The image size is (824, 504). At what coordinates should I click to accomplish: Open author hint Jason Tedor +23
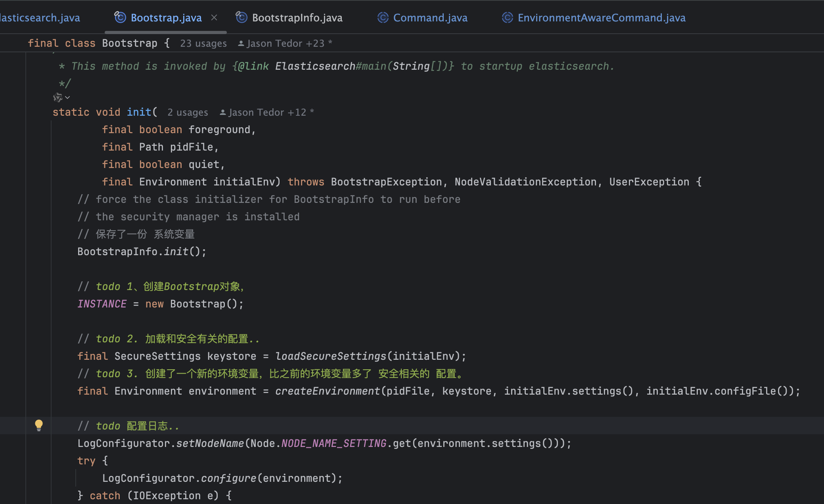point(286,43)
